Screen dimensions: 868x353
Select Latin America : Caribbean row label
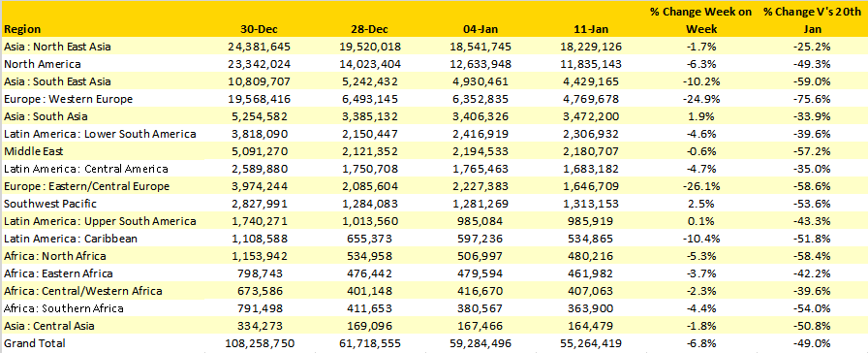(x=71, y=239)
